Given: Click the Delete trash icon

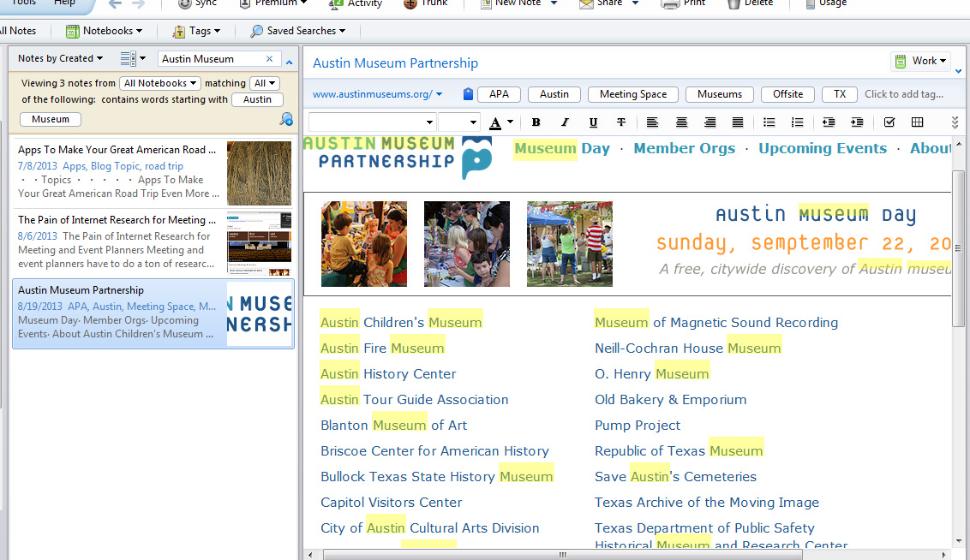Looking at the screenshot, I should [x=733, y=3].
